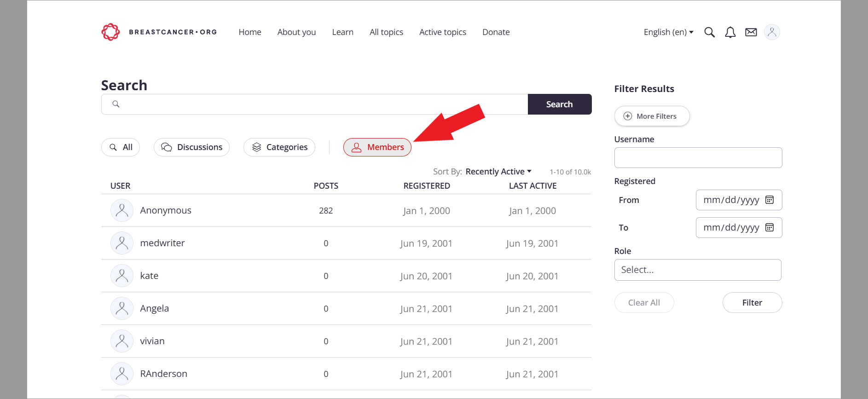Open site search via magnifier icon in header
Viewport: 868px width, 399px height.
click(x=709, y=32)
